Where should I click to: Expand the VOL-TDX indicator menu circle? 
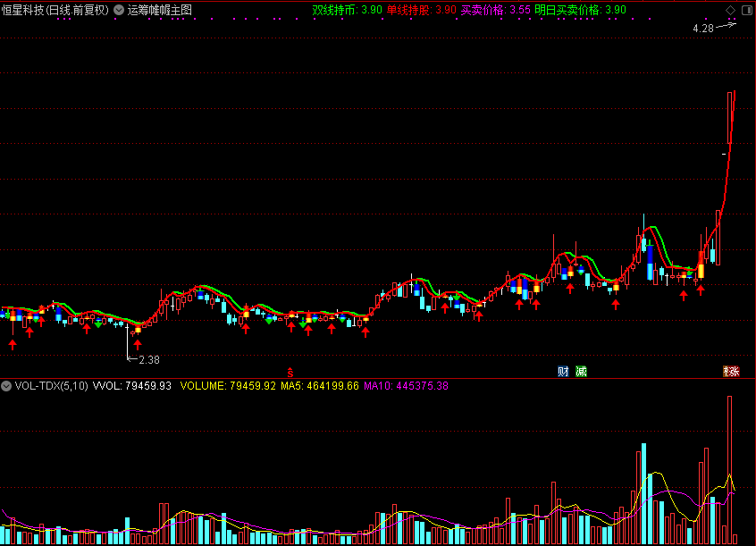pos(6,386)
